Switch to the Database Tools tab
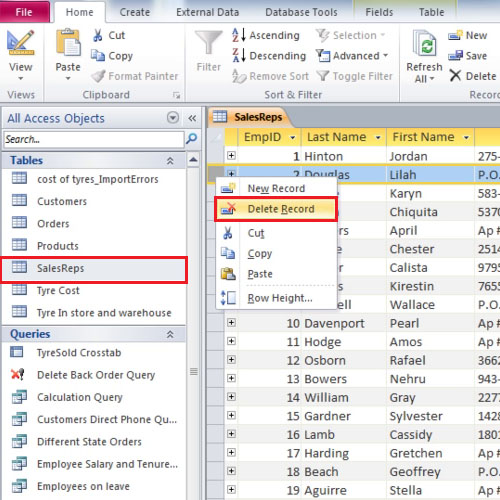The image size is (500, 500). coord(301,12)
